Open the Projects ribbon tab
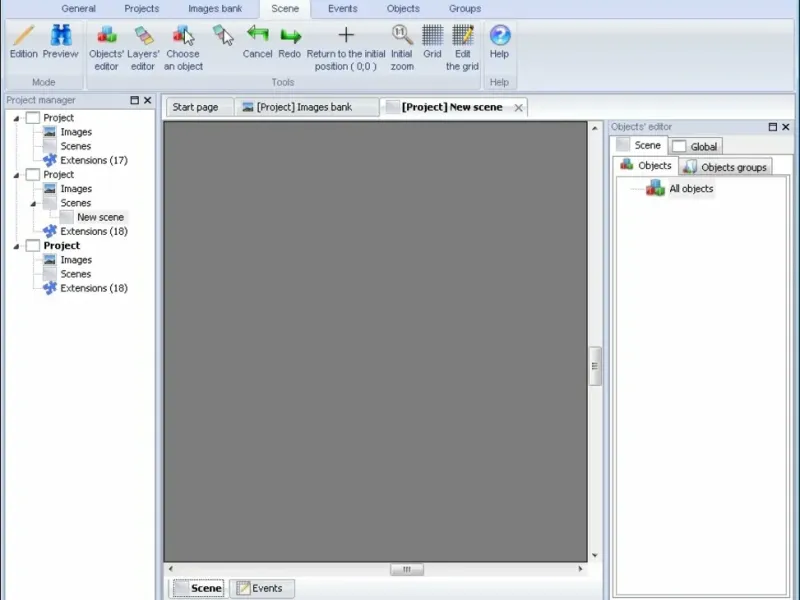Image resolution: width=800 pixels, height=600 pixels. [141, 9]
